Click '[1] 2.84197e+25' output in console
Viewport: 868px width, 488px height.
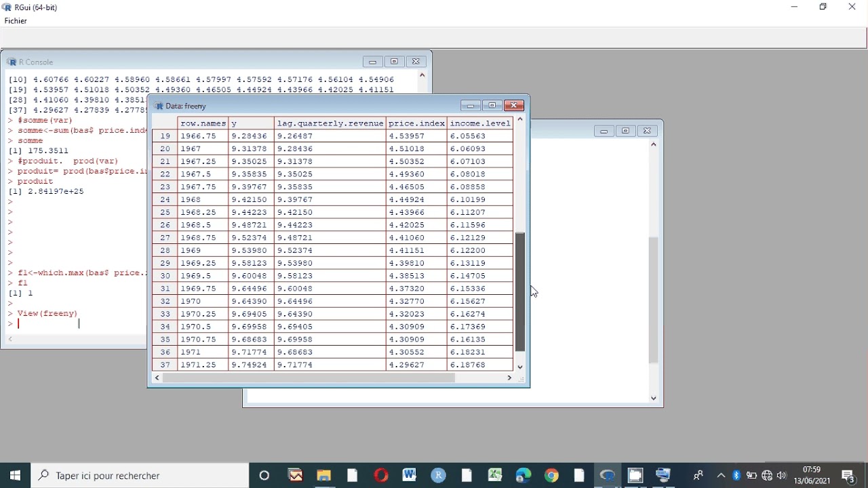point(46,191)
